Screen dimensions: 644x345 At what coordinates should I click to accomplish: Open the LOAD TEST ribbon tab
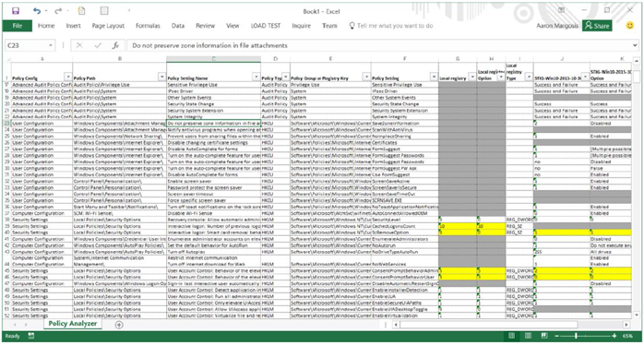tap(266, 26)
